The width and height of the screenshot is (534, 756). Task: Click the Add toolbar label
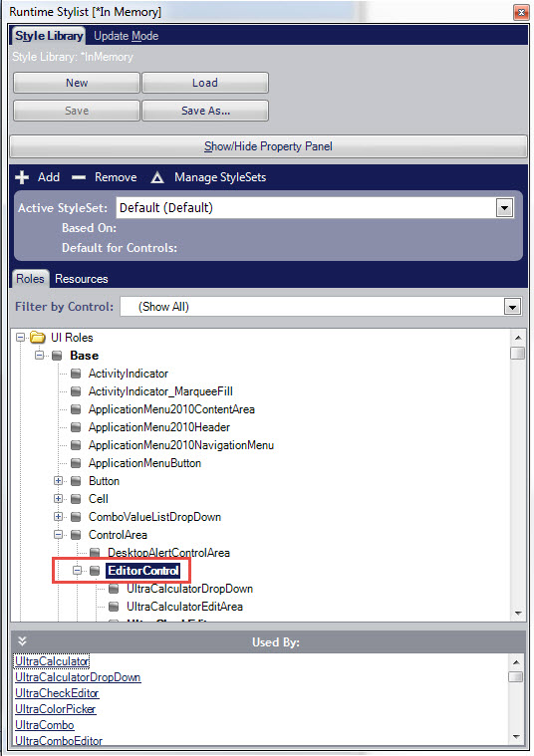click(x=49, y=177)
